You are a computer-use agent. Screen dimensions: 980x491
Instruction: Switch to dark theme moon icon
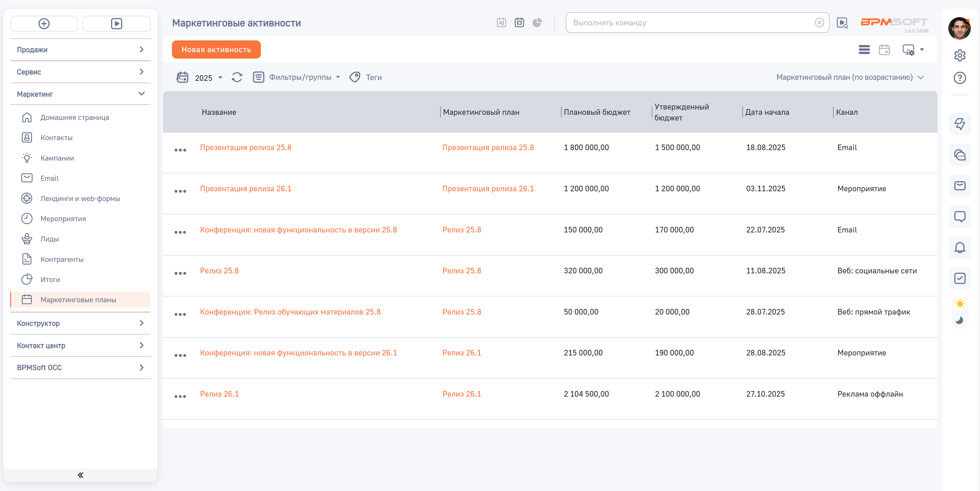point(960,320)
